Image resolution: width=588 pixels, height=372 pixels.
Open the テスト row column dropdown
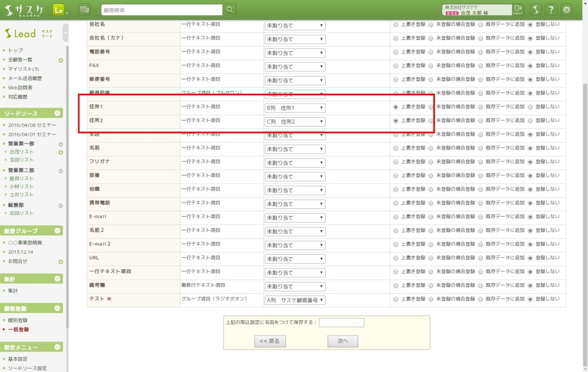pyautogui.click(x=295, y=300)
